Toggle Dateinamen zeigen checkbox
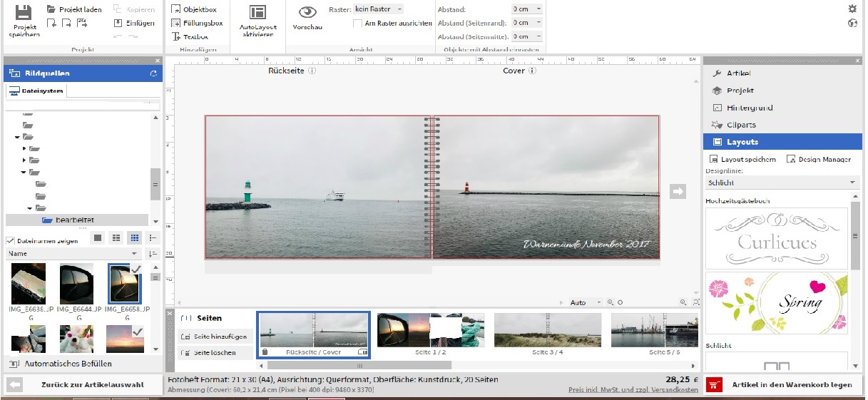 [x=11, y=240]
